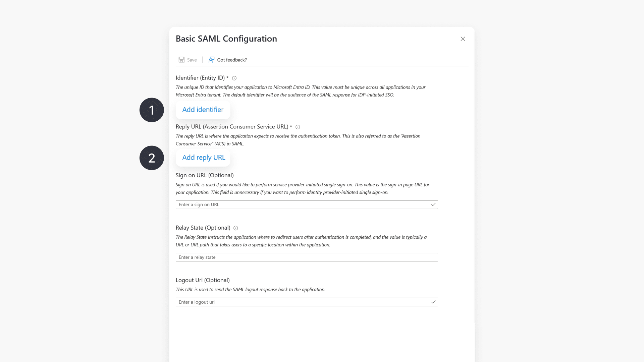Click the numbered callout badge 2
The image size is (644, 362).
coord(151,158)
